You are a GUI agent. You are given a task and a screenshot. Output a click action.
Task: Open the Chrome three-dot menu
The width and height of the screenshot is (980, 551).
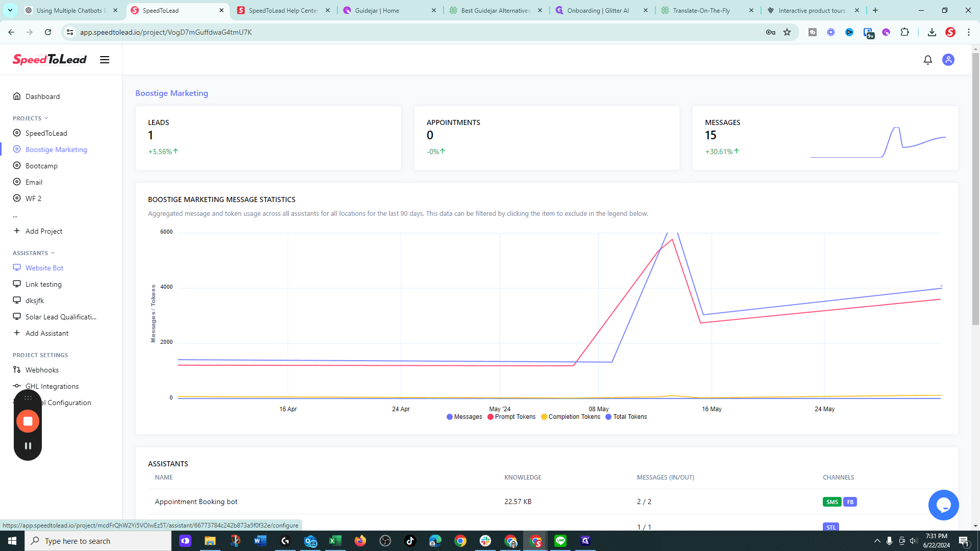pyautogui.click(x=969, y=32)
